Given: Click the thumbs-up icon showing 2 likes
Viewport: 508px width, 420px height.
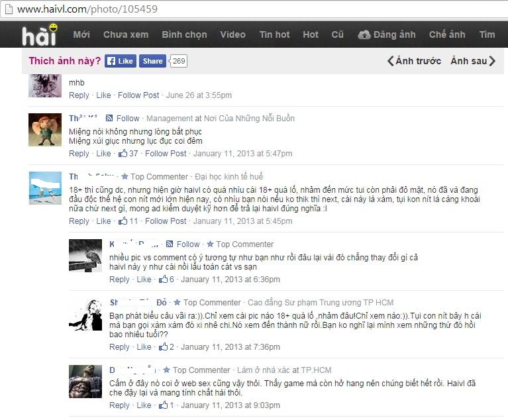Looking at the screenshot, I should 164,346.
